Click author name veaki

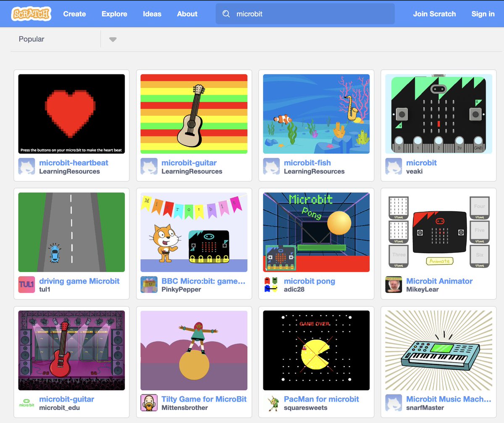coord(415,171)
